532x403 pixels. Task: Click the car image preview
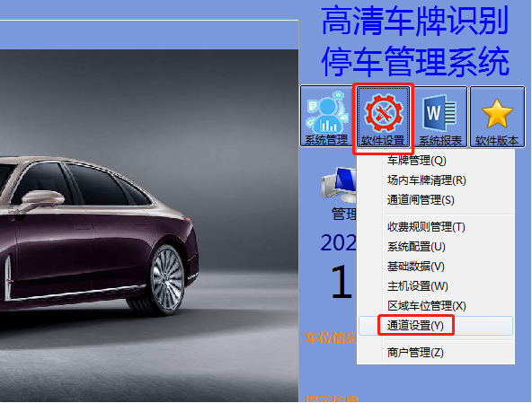pos(149,225)
